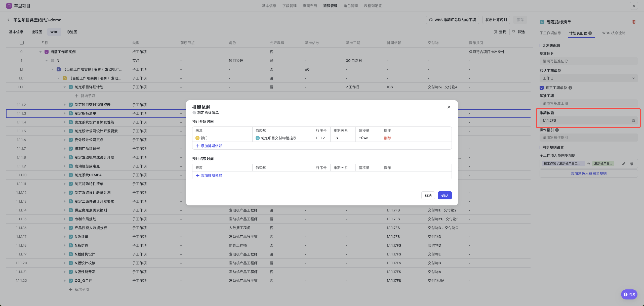Click the gray node icon of row N
The height and width of the screenshot is (306, 644).
click(x=53, y=61)
